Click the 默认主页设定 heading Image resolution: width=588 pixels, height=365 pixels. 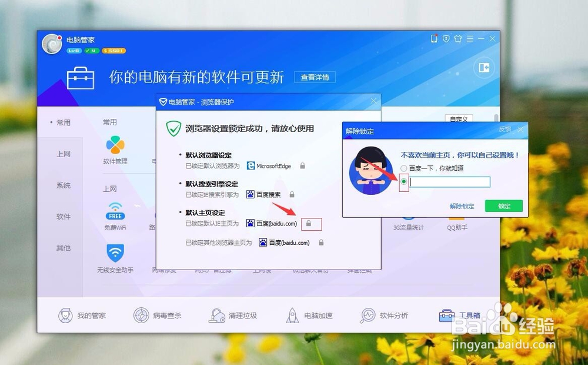tap(205, 213)
